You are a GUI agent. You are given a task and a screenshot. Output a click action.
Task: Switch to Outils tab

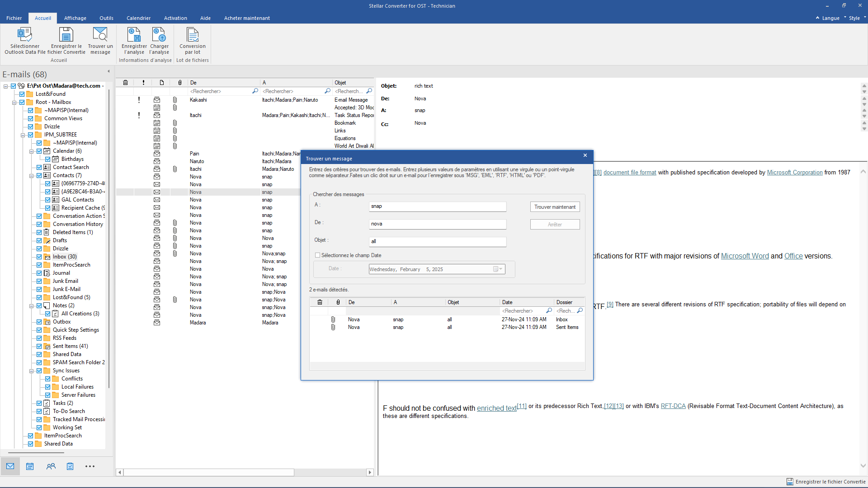click(x=106, y=18)
